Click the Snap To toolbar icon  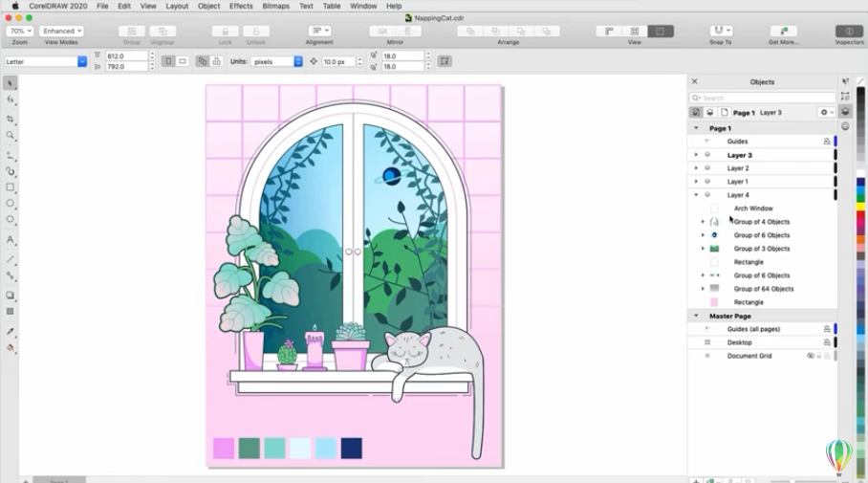click(x=721, y=32)
